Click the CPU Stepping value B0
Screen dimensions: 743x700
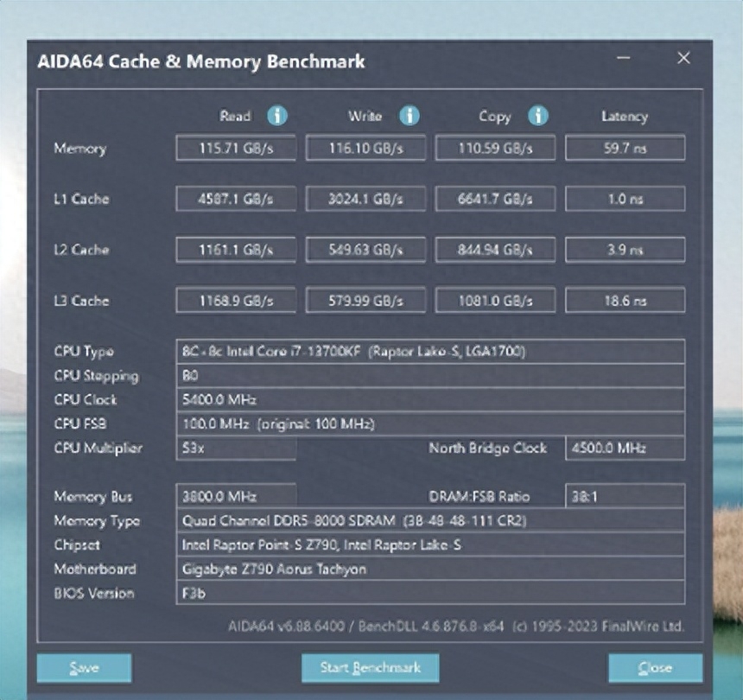(x=430, y=376)
